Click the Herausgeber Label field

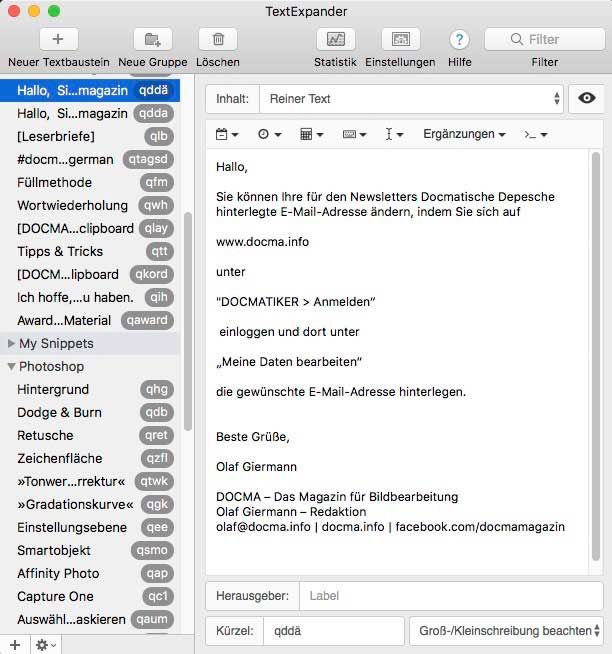coord(451,596)
